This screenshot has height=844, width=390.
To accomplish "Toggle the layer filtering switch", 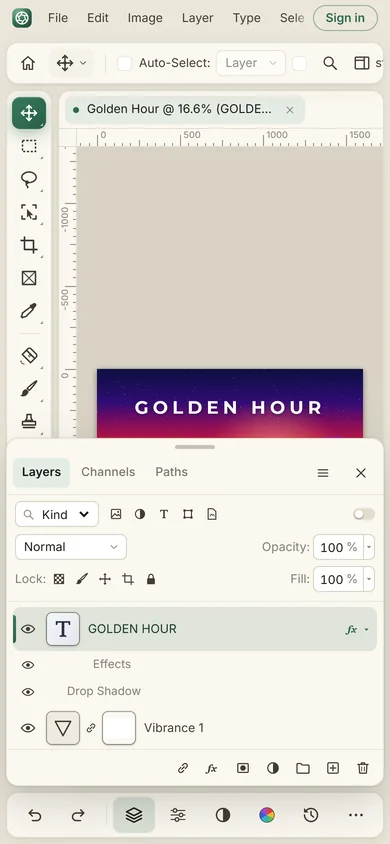I will click(364, 514).
